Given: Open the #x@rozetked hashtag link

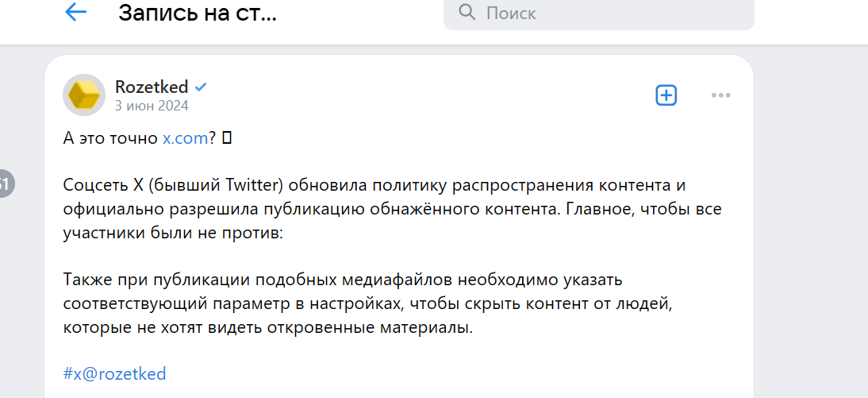Looking at the screenshot, I should click(114, 373).
